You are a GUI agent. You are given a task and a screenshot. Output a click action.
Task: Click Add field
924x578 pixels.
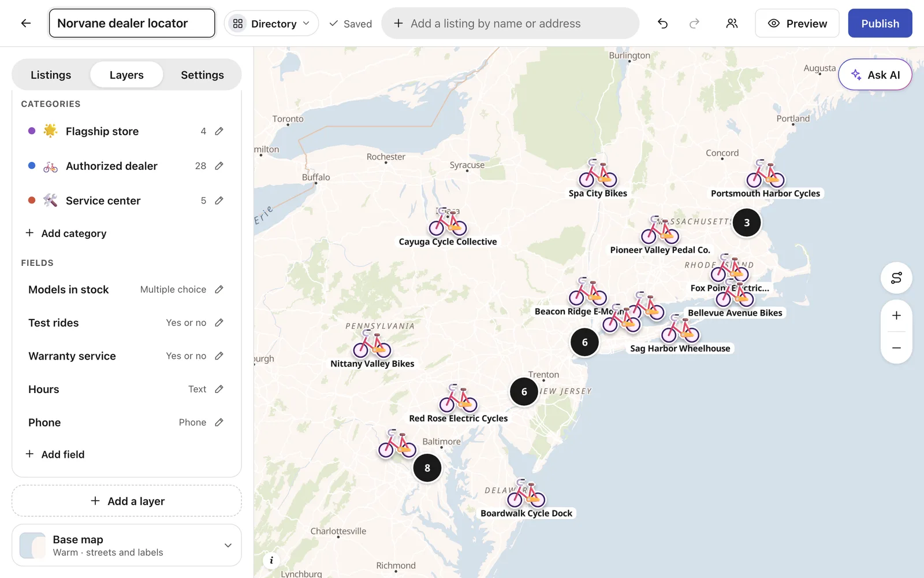(x=55, y=454)
